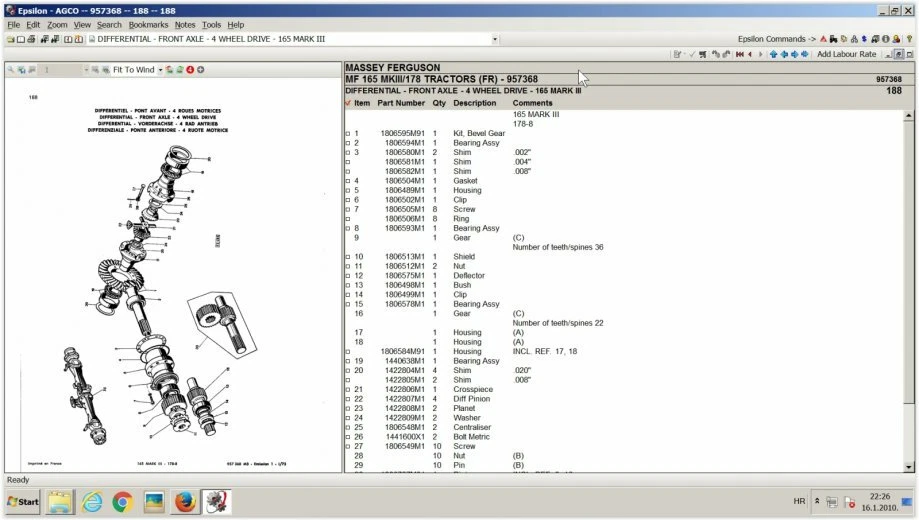
Task: Open the page title dropdown arrow
Action: pos(495,39)
